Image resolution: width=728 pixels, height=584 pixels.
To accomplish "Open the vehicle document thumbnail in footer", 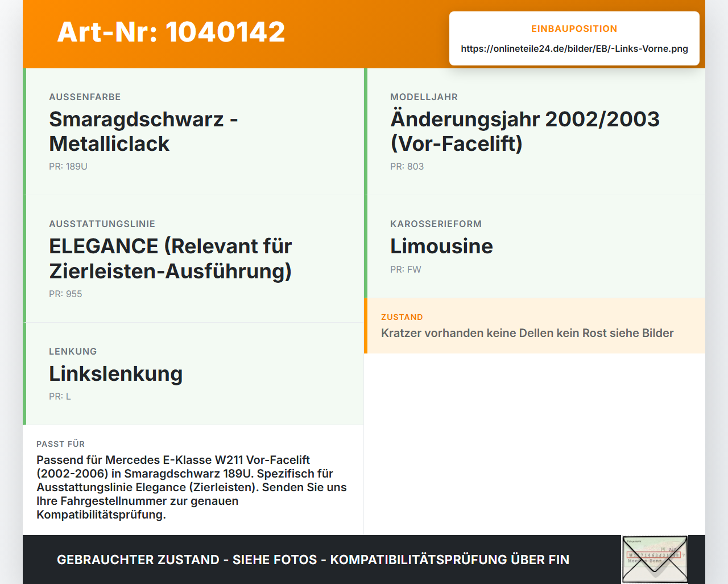I will click(655, 560).
